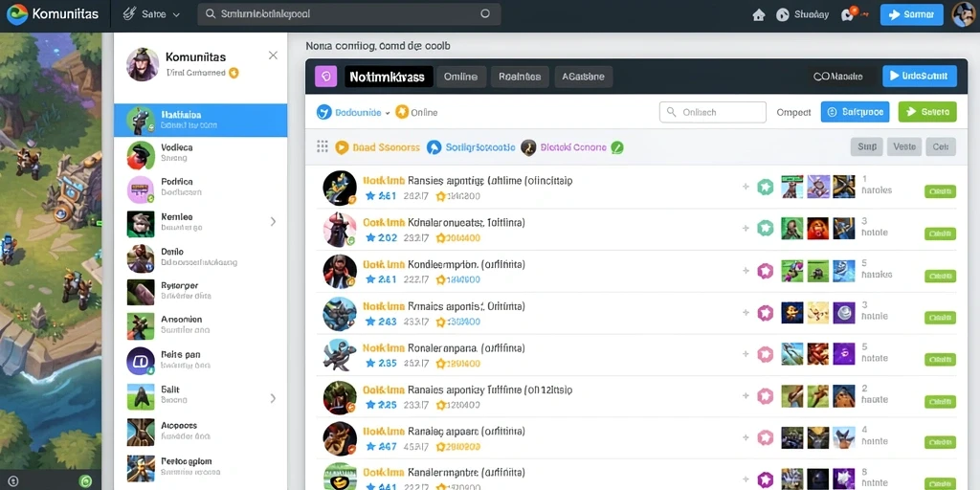The image size is (980, 490).
Task: Click the Onlhech search input field
Action: tap(712, 113)
